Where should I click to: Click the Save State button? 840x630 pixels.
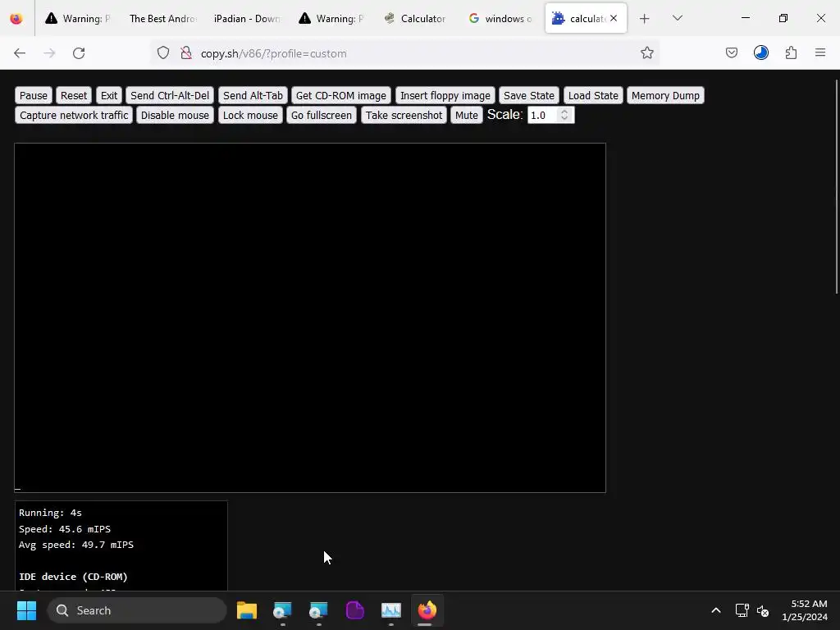529,95
